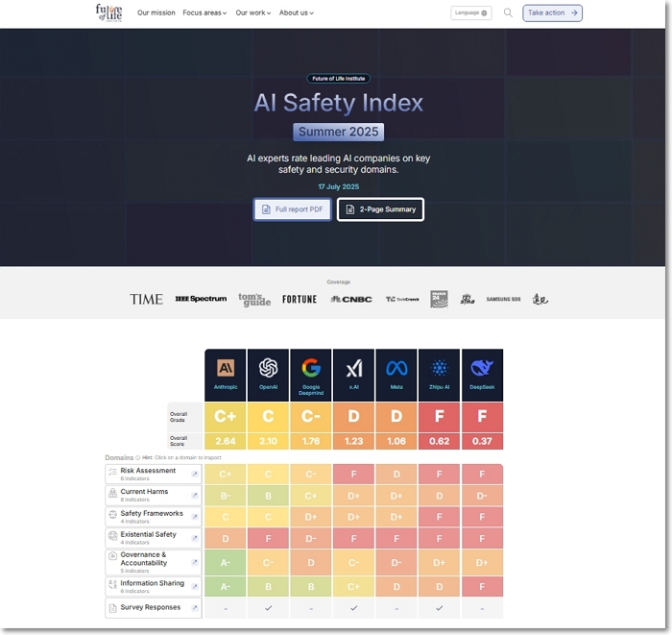Expand the Focus areas dropdown
Viewport: 672px width, 635px height.
click(204, 12)
